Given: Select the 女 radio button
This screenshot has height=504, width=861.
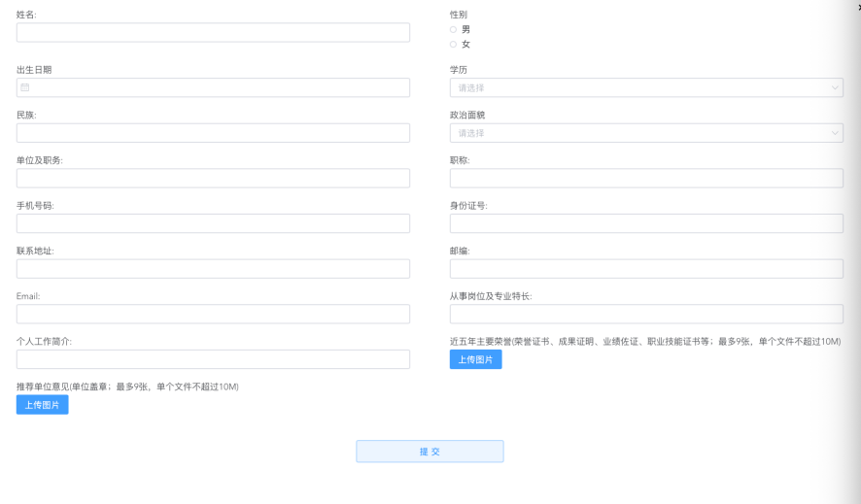Looking at the screenshot, I should (x=453, y=45).
